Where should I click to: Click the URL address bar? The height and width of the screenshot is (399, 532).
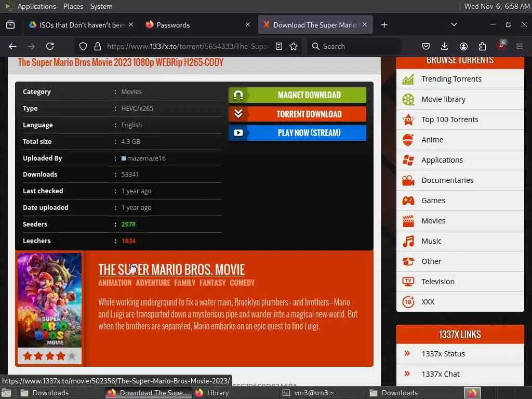coord(187,46)
